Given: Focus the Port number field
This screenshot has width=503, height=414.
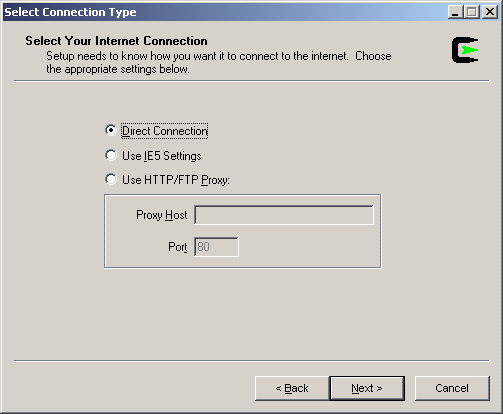Looking at the screenshot, I should 216,247.
